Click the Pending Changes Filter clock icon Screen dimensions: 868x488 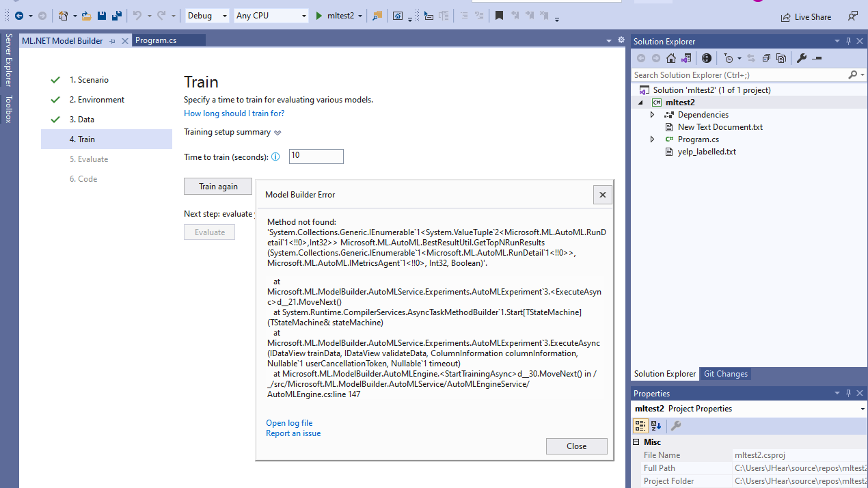tap(729, 58)
